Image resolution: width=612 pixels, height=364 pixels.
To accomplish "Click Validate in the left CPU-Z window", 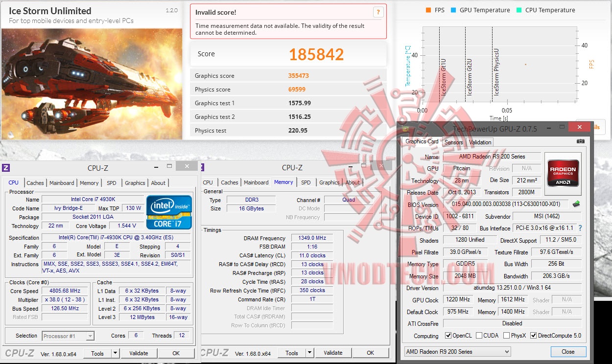I will click(139, 353).
